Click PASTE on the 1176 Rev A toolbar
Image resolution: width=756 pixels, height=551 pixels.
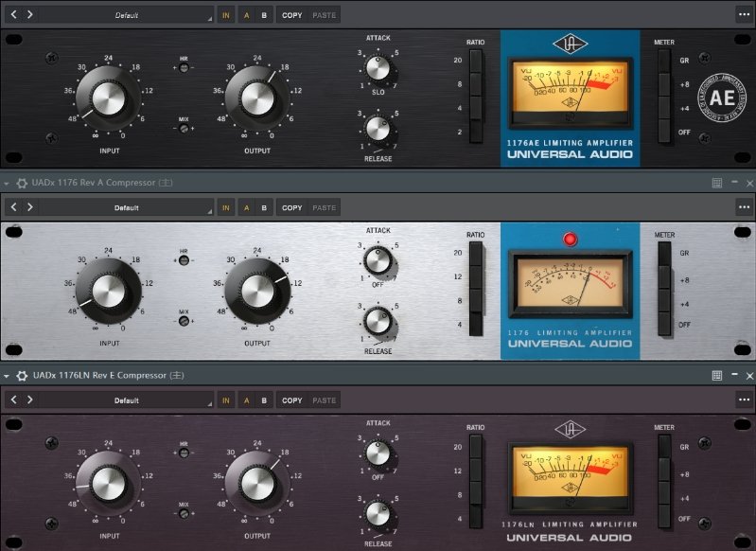click(x=324, y=207)
